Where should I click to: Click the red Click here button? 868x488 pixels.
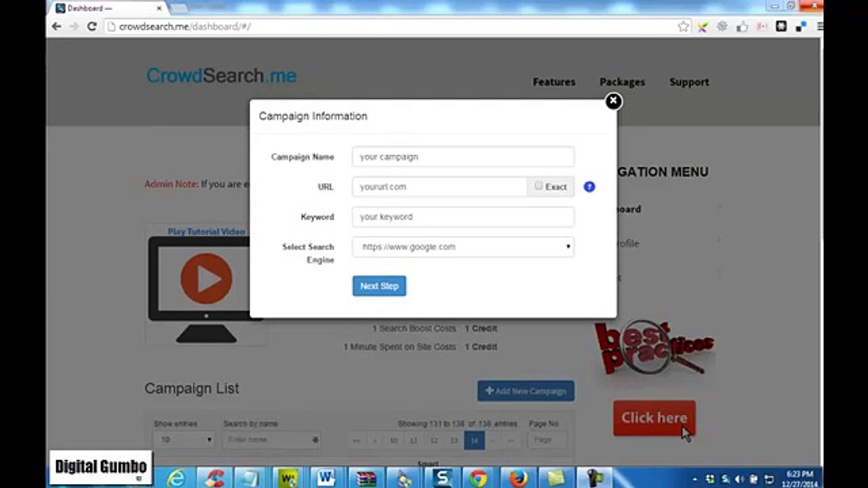point(654,418)
